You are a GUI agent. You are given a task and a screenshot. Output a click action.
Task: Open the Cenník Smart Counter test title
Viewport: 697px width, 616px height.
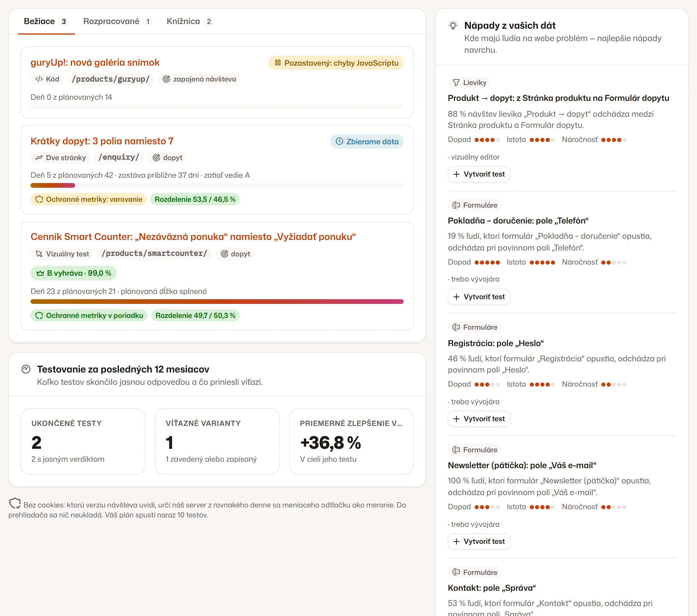tap(193, 237)
